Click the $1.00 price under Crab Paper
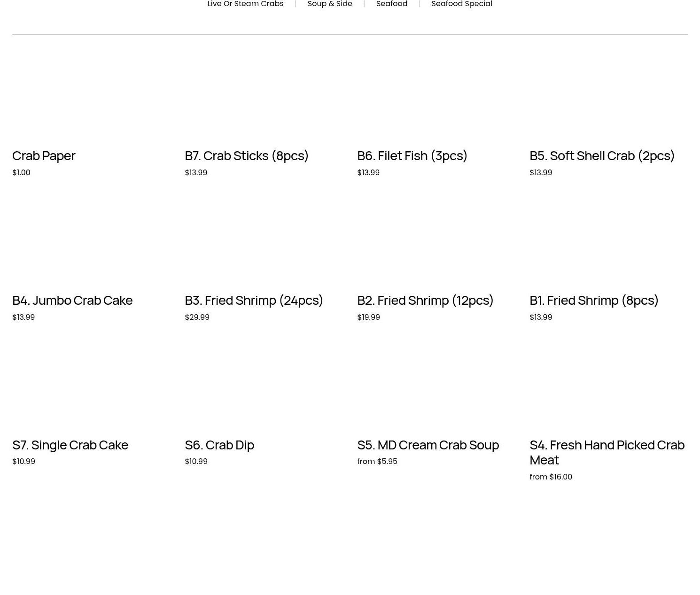 click(21, 172)
